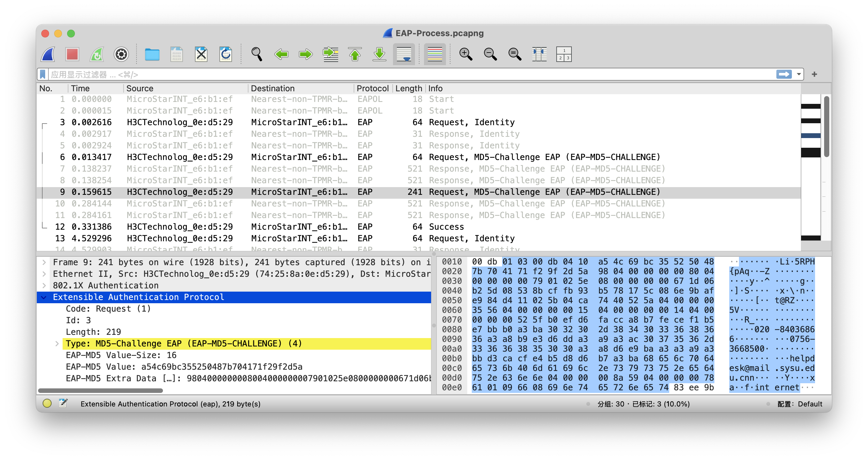Image resolution: width=868 pixels, height=460 pixels.
Task: Collapse Extensible Authentication Protocol tree
Action: pyautogui.click(x=44, y=297)
